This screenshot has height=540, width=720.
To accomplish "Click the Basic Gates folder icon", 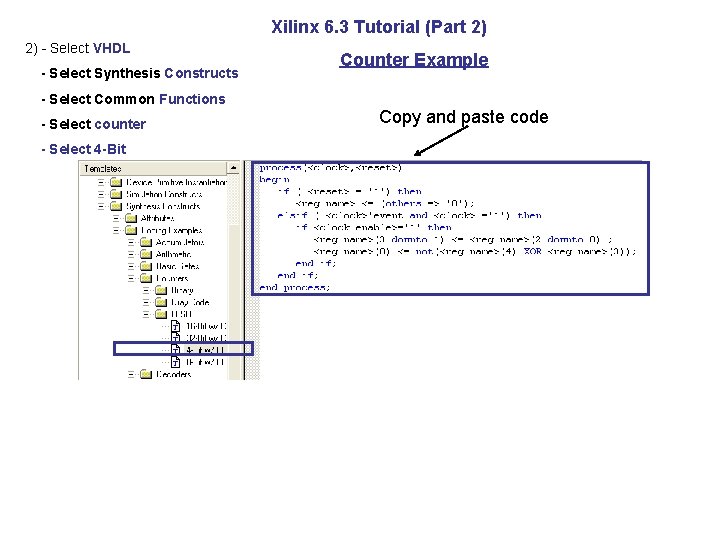I will coord(146,266).
